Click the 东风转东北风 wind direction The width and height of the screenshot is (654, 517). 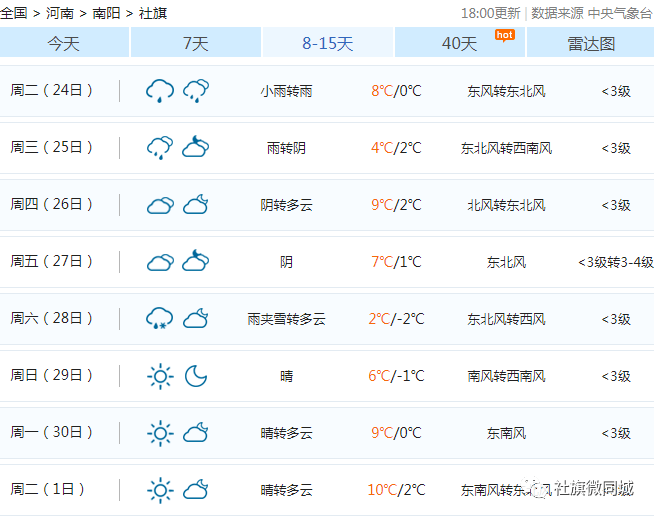click(506, 91)
